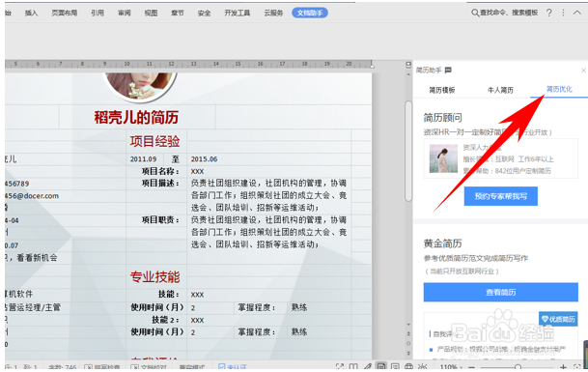The image size is (588, 372).
Task: Click the end date 2015.06 cell
Action: 204,159
